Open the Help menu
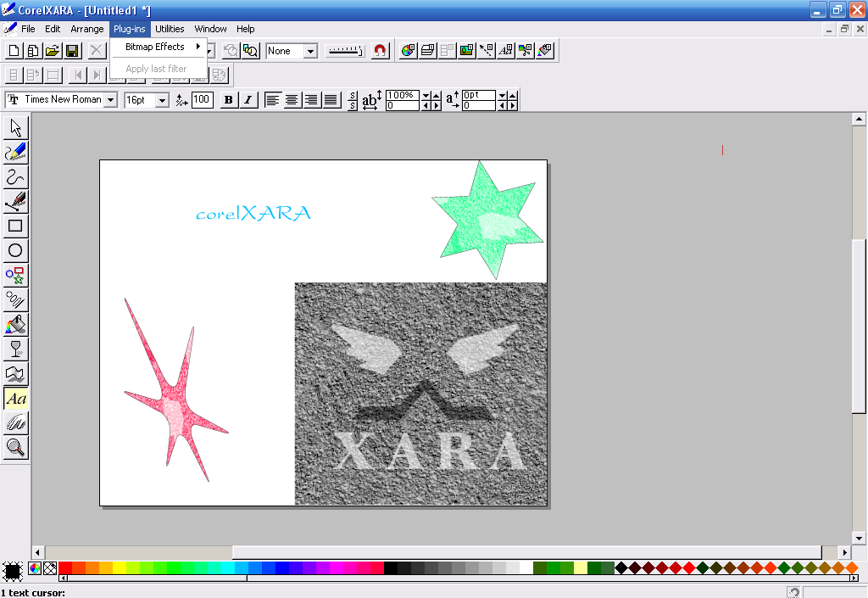This screenshot has height=598, width=868. tap(245, 29)
